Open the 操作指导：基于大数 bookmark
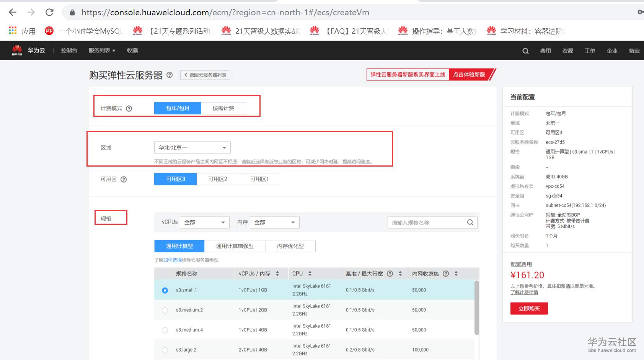Image resolution: width=644 pixels, height=360 pixels. [x=437, y=31]
